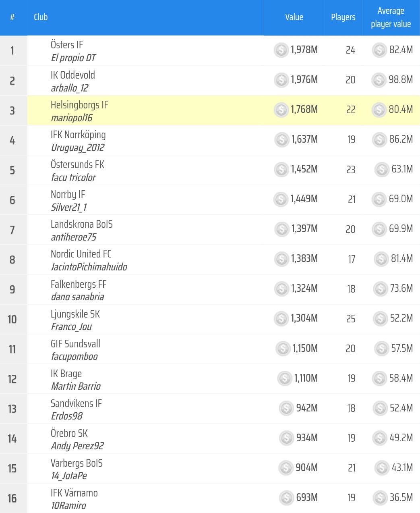Click coin icon beside Helsingborgs IF 1,768M value
Screen dimensions: 420x513
(281, 110)
